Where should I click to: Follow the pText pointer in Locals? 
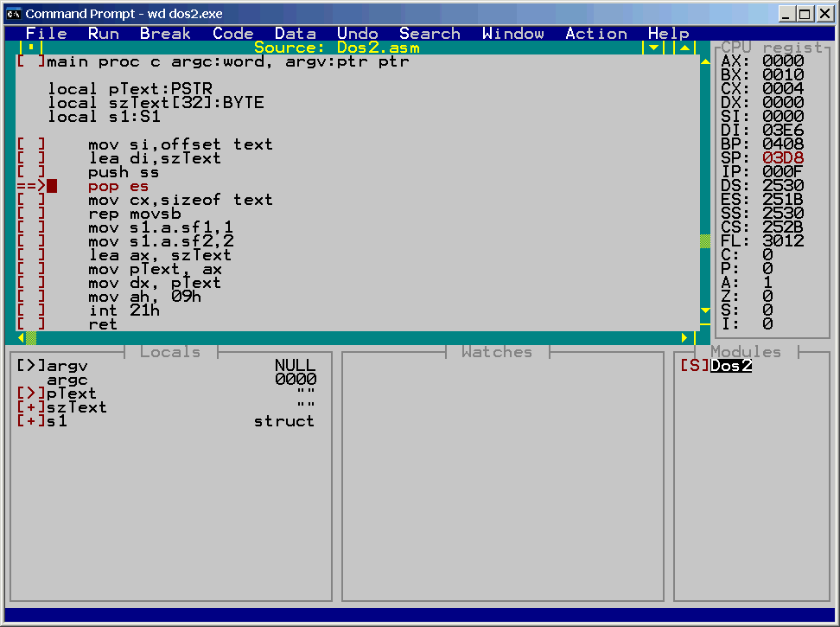coord(30,393)
